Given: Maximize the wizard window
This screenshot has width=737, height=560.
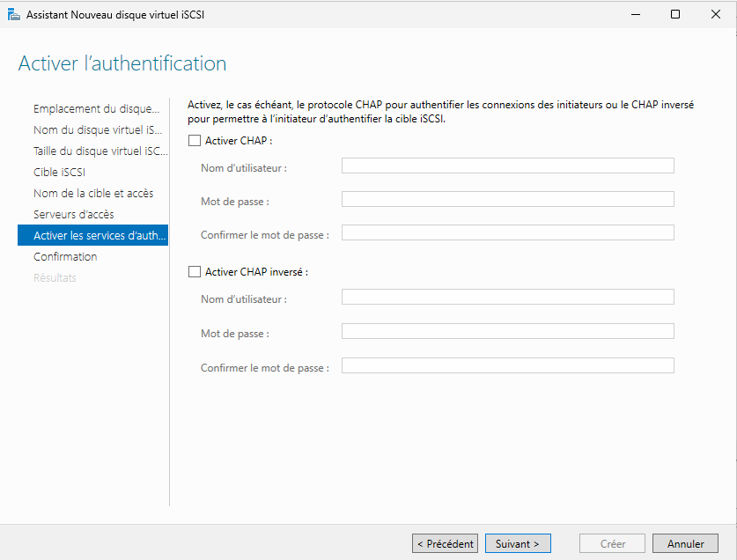Looking at the screenshot, I should (675, 14).
